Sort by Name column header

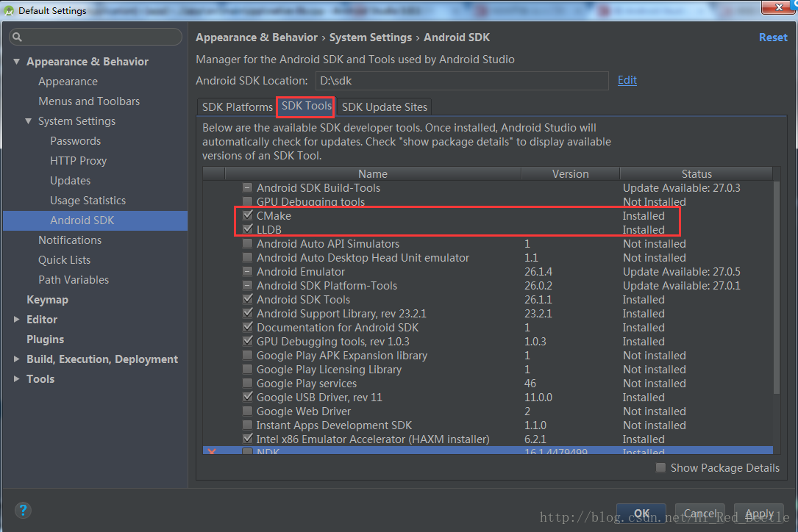(373, 174)
